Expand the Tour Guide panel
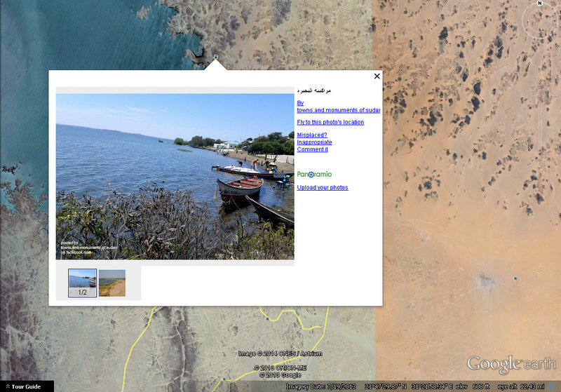 pos(27,386)
